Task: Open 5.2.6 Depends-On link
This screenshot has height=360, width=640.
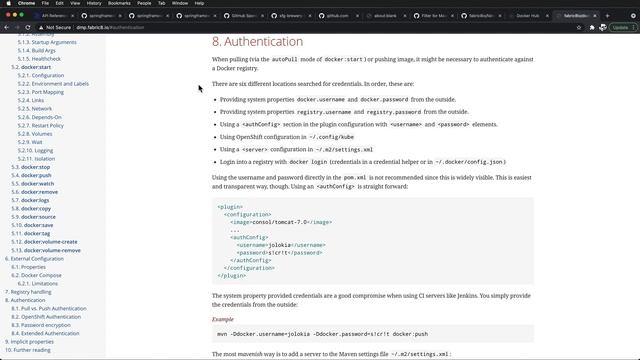Action: click(x=40, y=117)
